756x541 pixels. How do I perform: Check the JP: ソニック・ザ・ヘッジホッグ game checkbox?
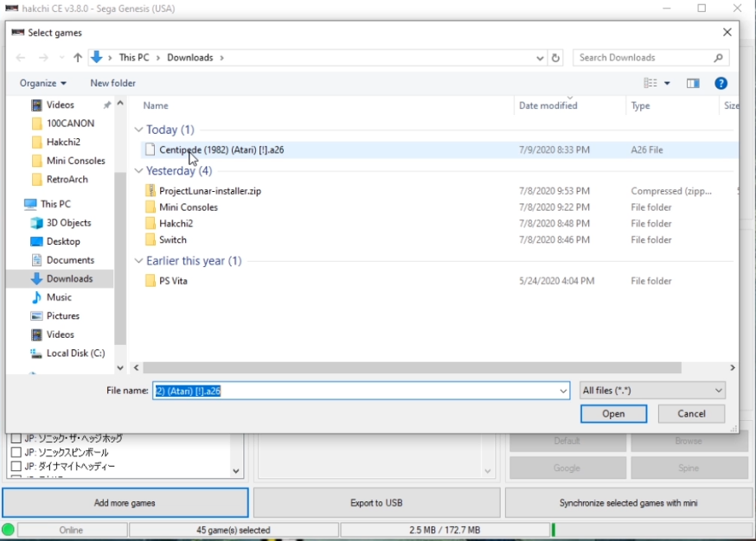tap(16, 438)
